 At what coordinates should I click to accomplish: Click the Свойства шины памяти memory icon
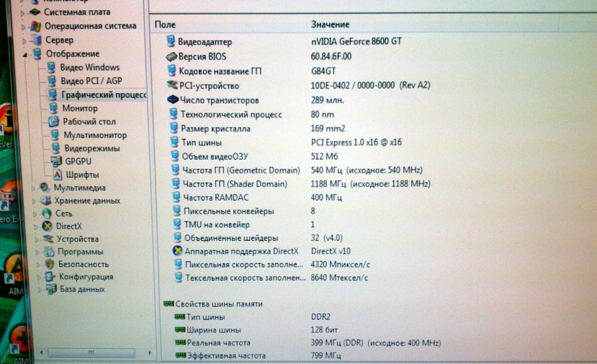[x=168, y=304]
